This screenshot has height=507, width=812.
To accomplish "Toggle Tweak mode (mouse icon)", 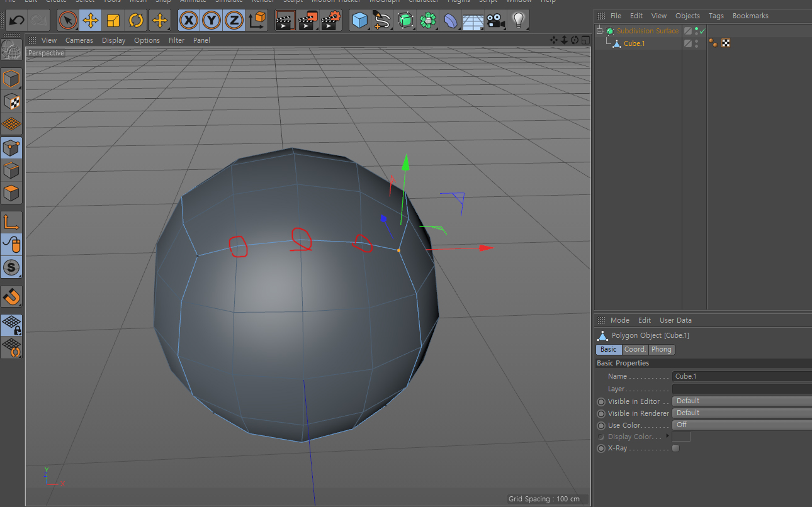I will coord(11,244).
